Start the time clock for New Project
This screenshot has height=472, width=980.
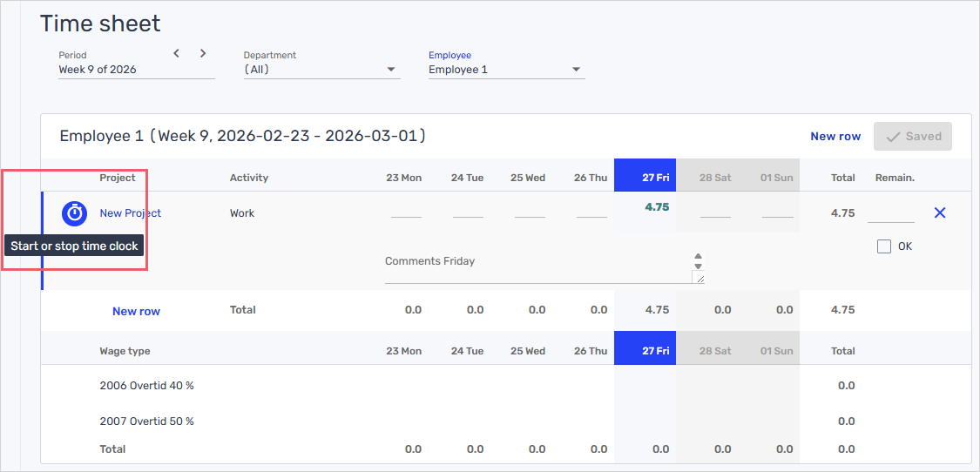pos(75,212)
